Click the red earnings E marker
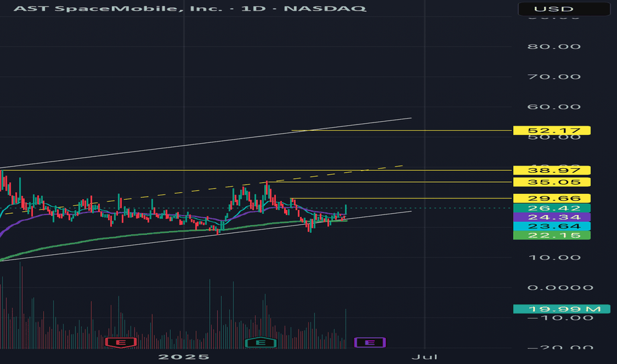 pos(120,342)
